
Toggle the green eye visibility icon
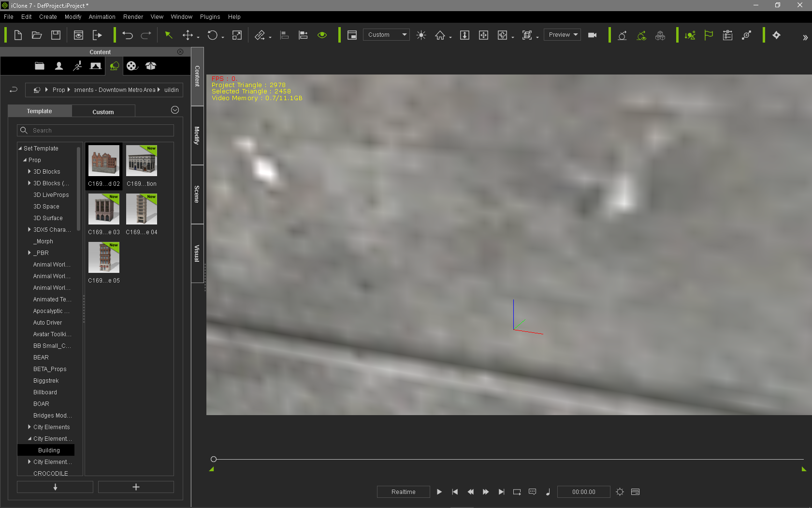click(x=322, y=35)
